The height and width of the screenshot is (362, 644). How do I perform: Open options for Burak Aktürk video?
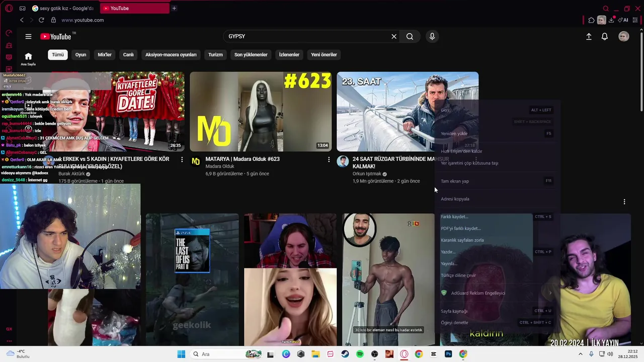[182, 159]
